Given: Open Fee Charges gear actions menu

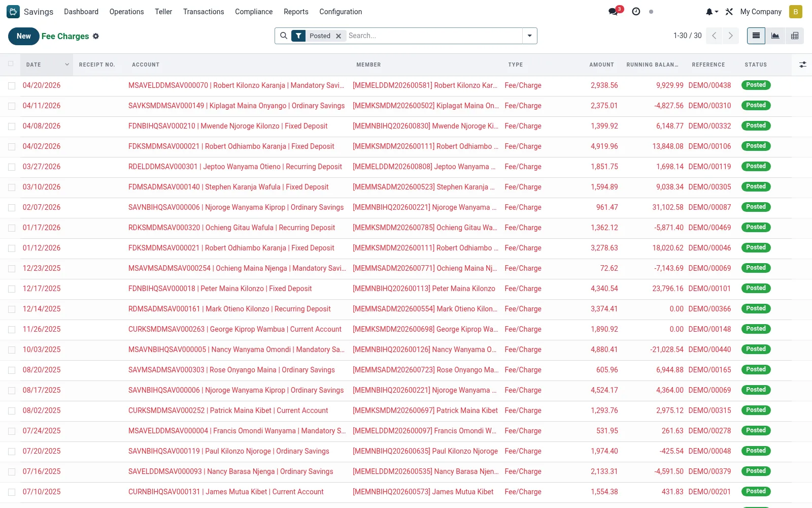Looking at the screenshot, I should pyautogui.click(x=96, y=36).
